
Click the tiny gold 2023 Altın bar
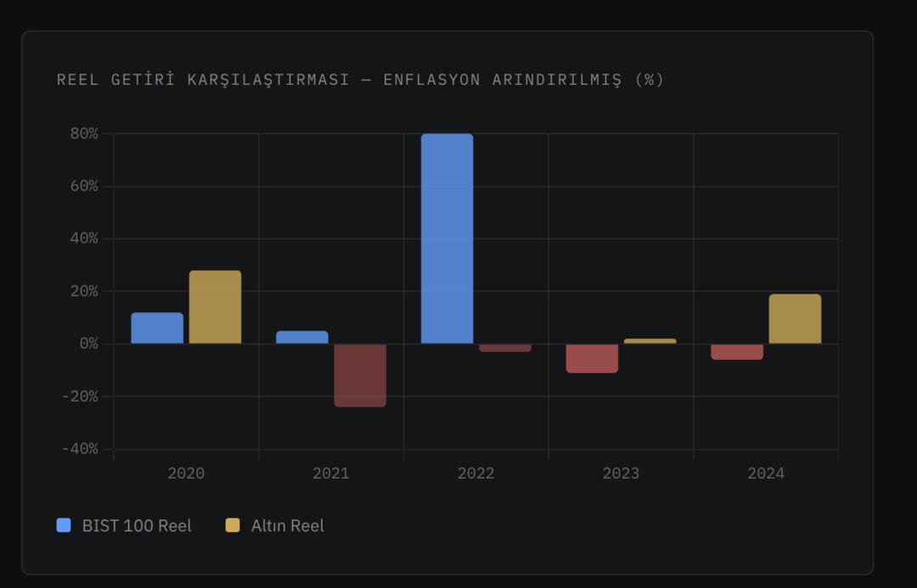[x=650, y=341]
